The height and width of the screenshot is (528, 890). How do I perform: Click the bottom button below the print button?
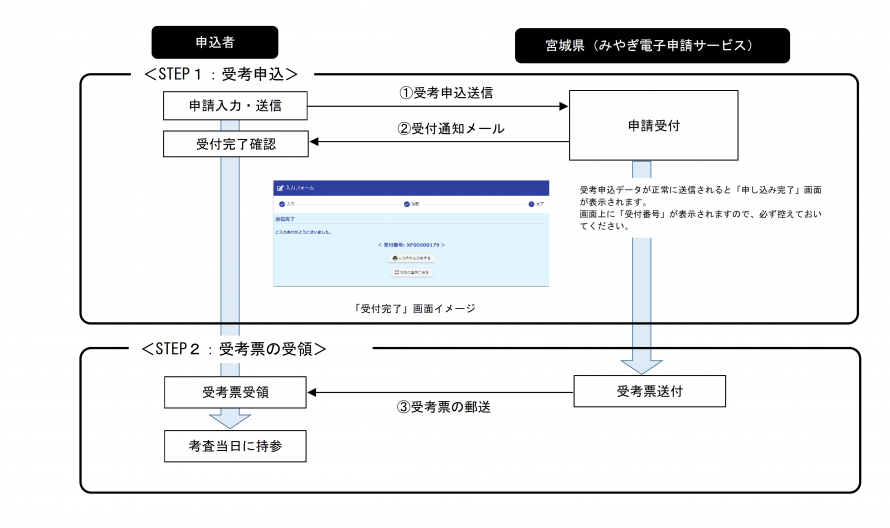point(411,271)
